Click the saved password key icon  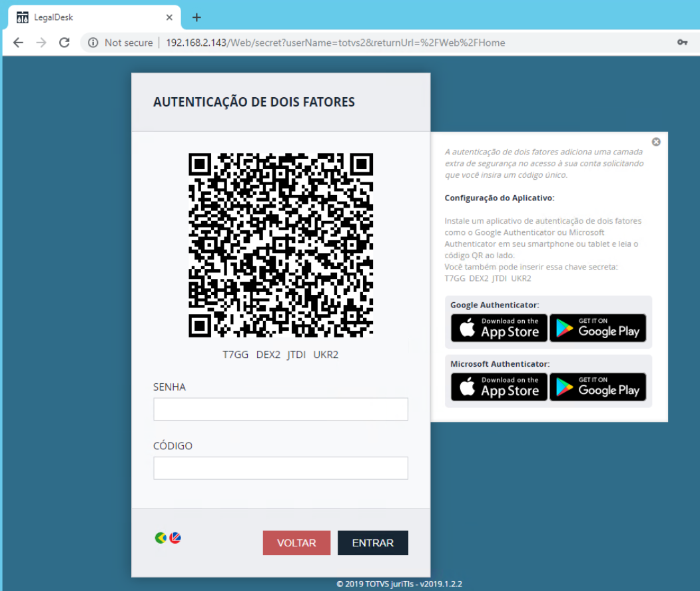(x=682, y=43)
